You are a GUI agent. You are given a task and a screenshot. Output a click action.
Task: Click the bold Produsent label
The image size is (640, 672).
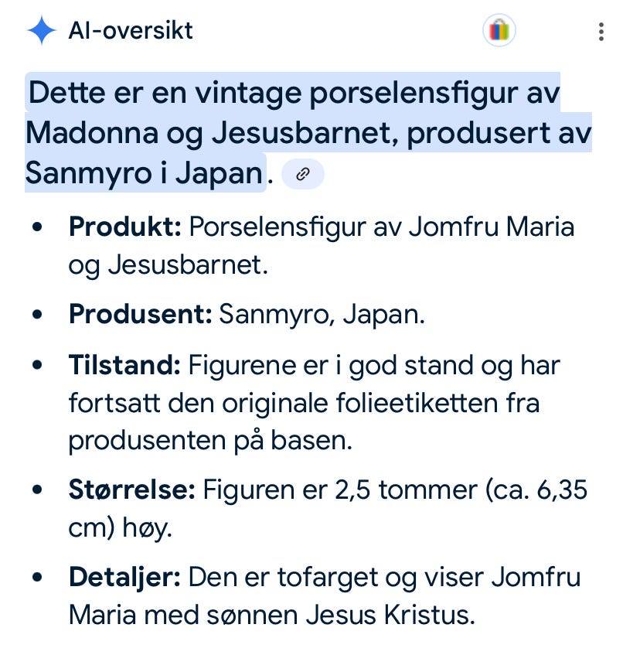[x=141, y=314]
